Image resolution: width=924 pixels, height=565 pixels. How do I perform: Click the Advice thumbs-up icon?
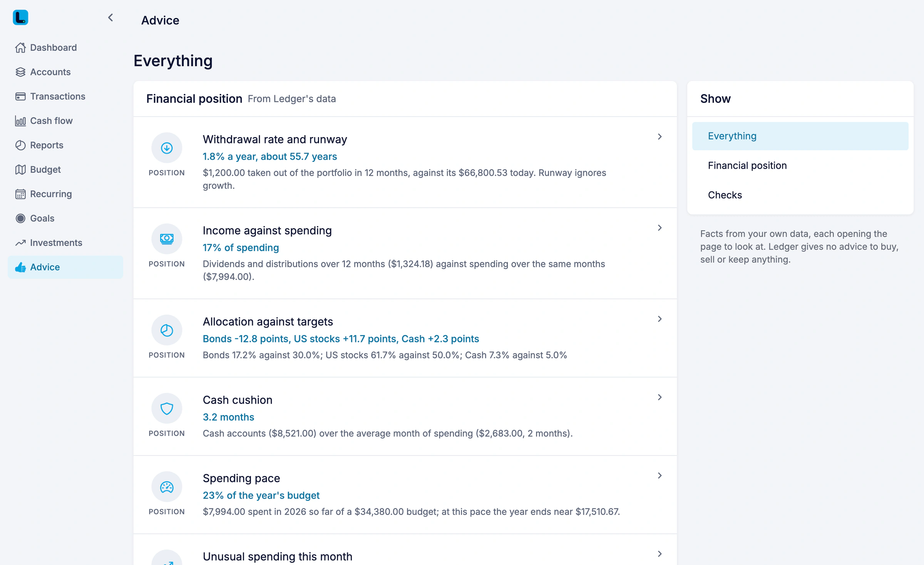click(x=20, y=267)
